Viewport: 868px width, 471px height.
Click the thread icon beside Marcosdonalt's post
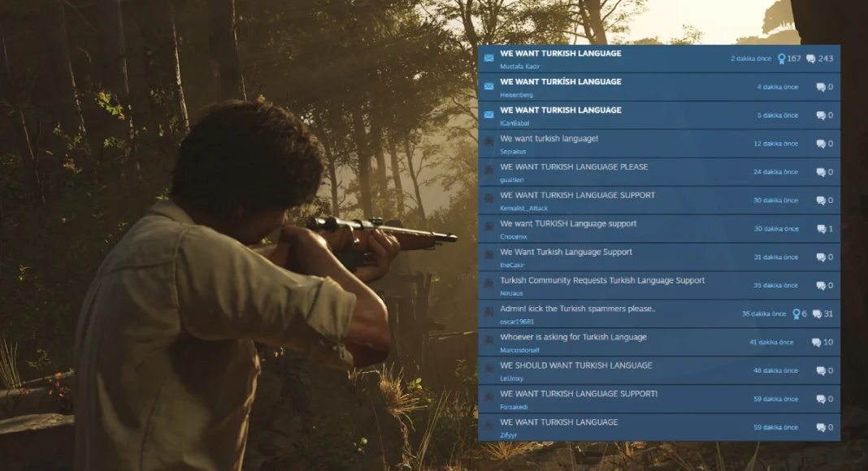[x=488, y=340]
